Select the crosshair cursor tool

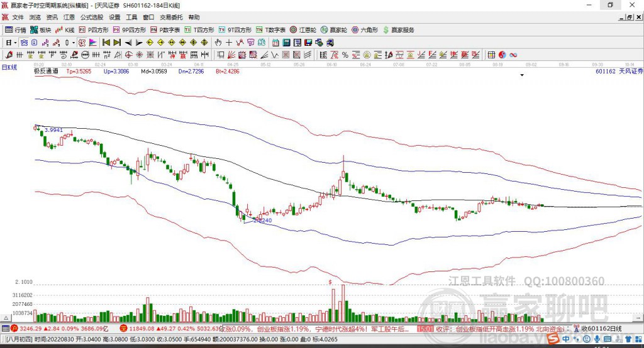coord(229,43)
